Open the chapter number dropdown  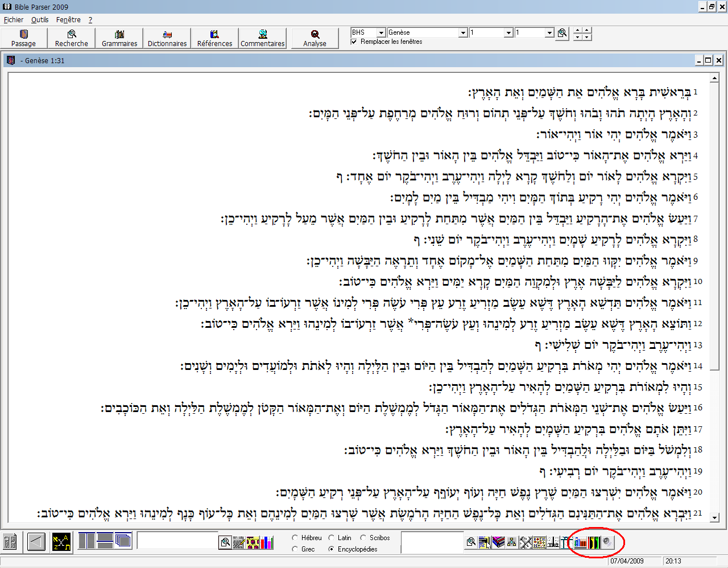[508, 33]
